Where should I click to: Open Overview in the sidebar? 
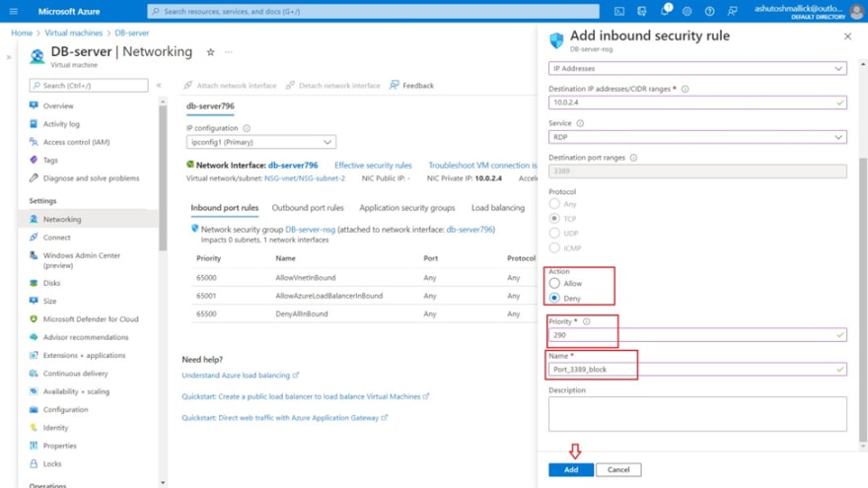coord(58,105)
